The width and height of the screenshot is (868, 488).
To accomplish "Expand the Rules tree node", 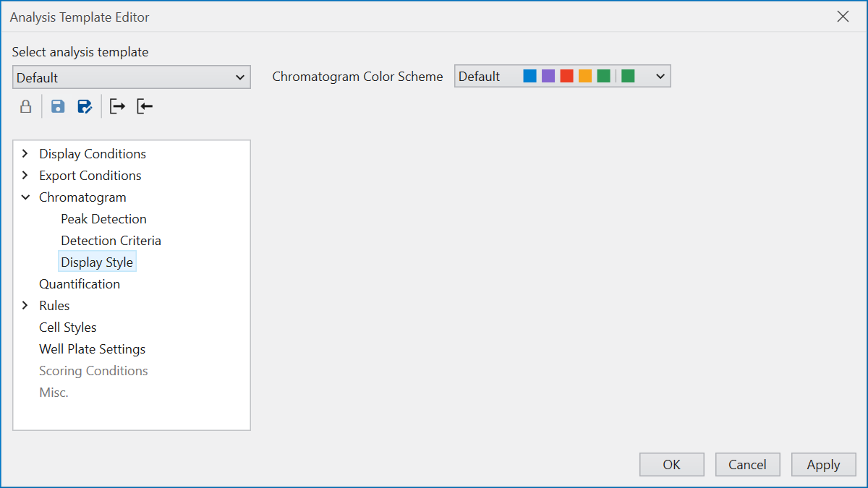I will [x=25, y=305].
